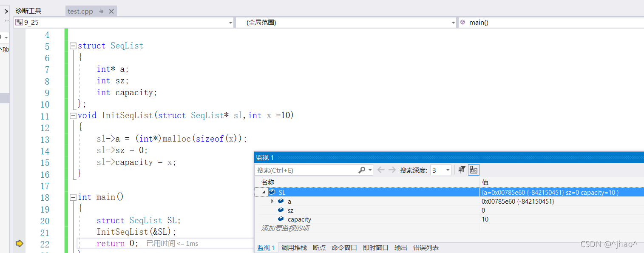Click the search box in 监视 1

pos(306,170)
